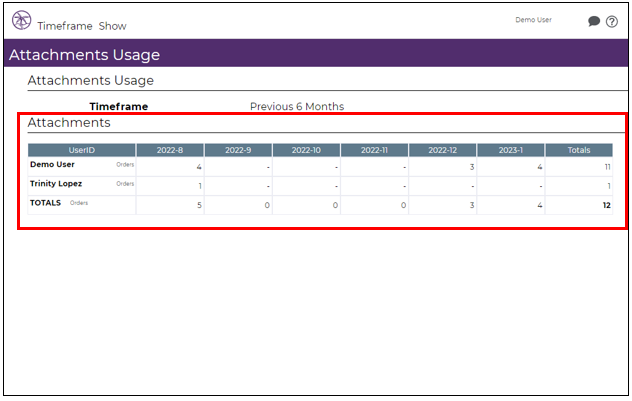Click the 2023-1 column header

point(510,150)
